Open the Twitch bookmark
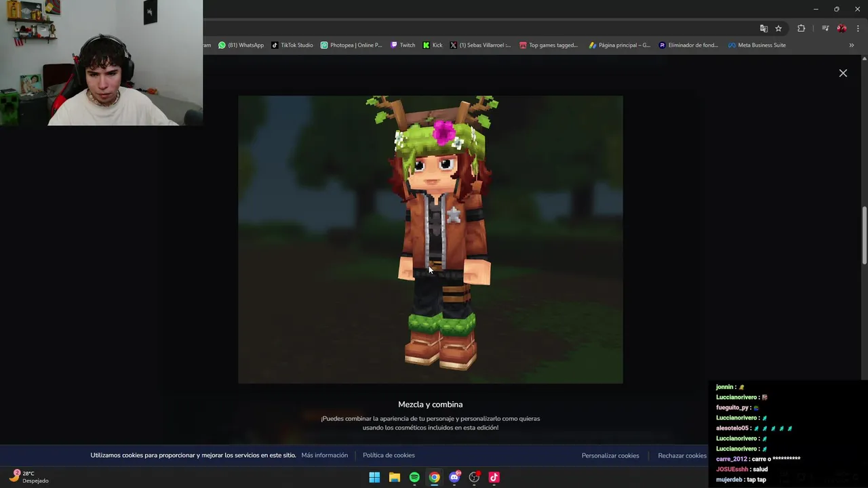This screenshot has width=868, height=488. [x=403, y=45]
